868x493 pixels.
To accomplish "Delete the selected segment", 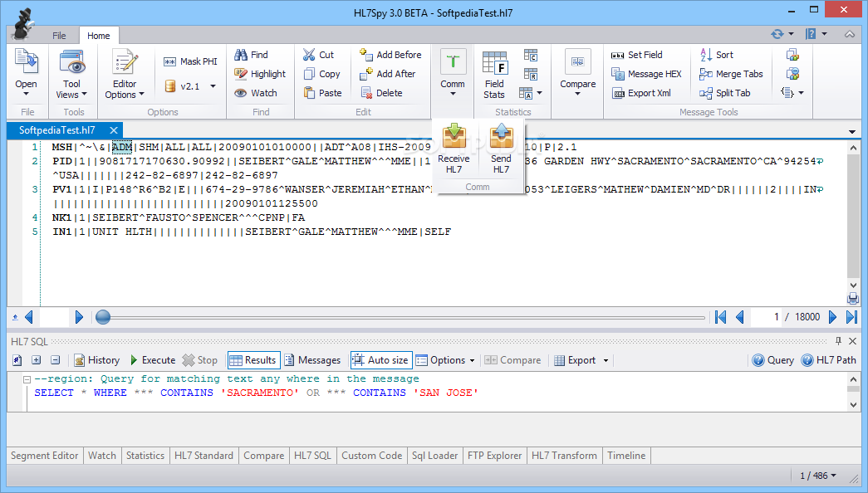I will coord(382,93).
